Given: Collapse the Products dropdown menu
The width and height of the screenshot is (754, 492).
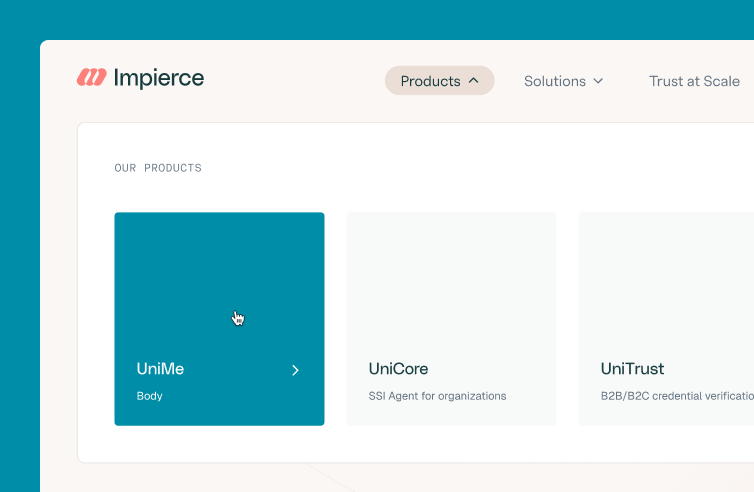Looking at the screenshot, I should (440, 81).
